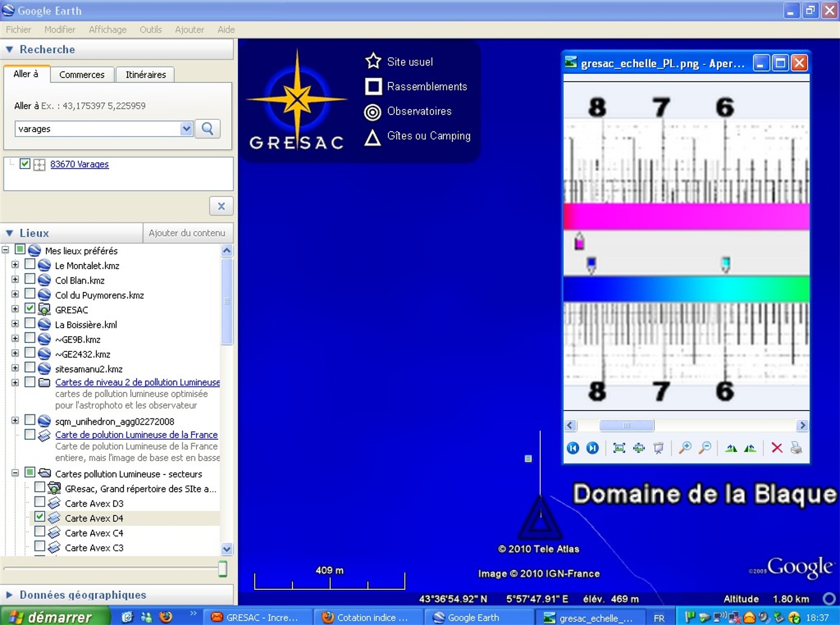
Task: Clear search results with the X button
Action: coord(221,207)
